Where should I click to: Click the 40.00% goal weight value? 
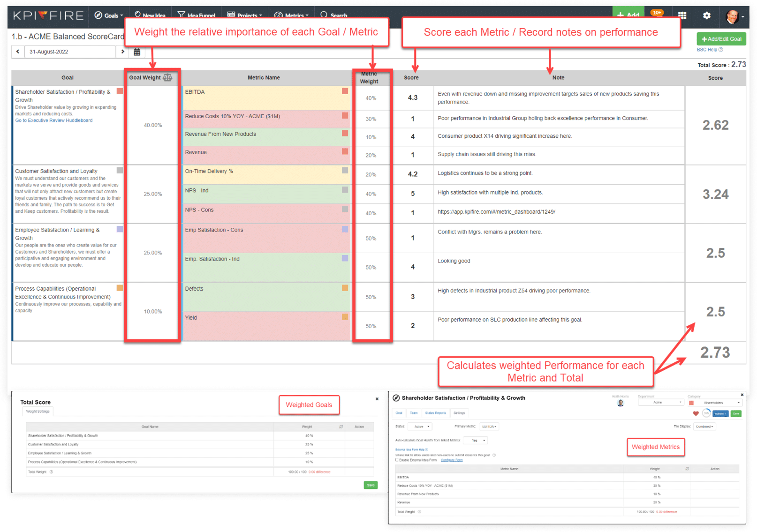[x=153, y=125]
